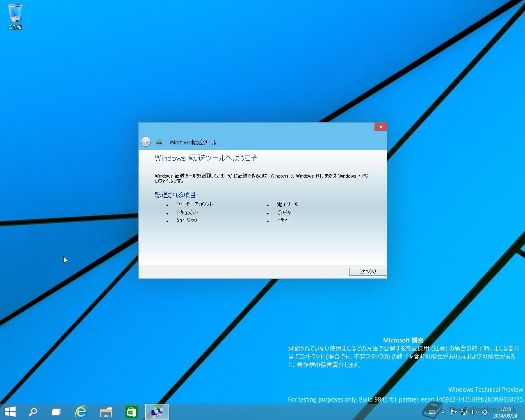
Task: Click the ミュージック list item
Action: 187,220
